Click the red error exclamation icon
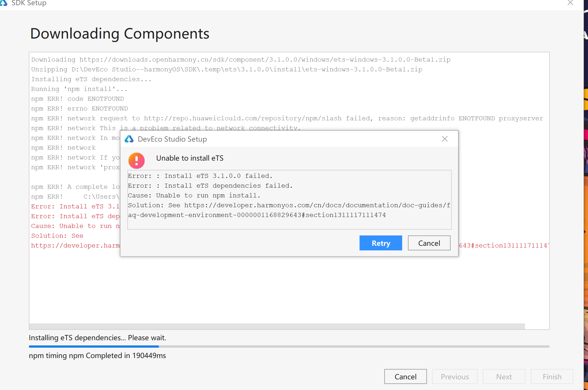Screen dimensions: 588x390 [x=137, y=160]
